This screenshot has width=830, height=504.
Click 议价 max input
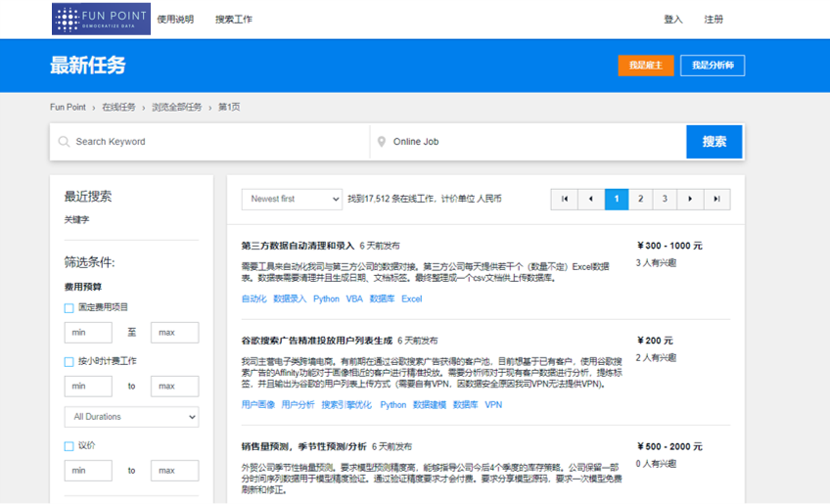tap(174, 470)
